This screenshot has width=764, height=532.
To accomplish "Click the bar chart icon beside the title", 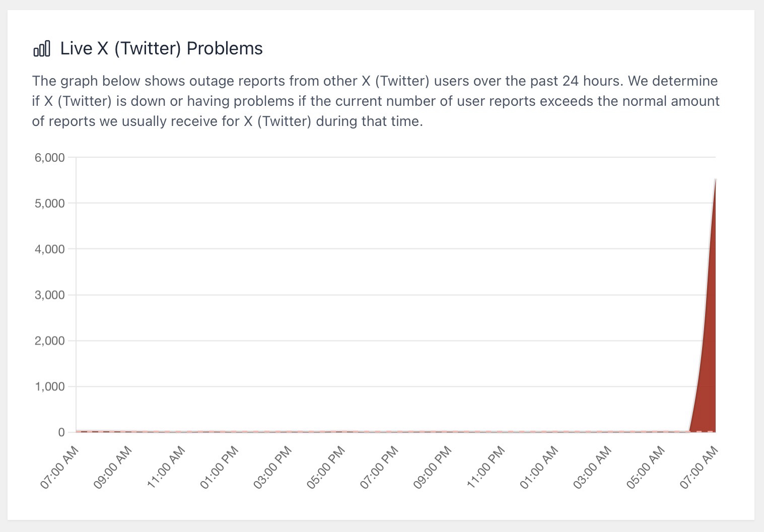I will coord(42,49).
